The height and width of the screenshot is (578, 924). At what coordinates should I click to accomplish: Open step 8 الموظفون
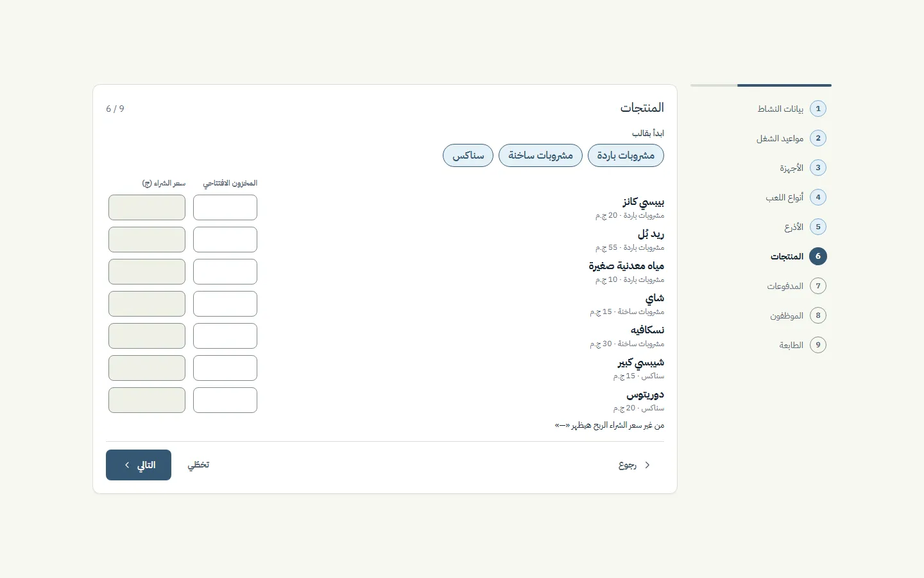tap(798, 315)
